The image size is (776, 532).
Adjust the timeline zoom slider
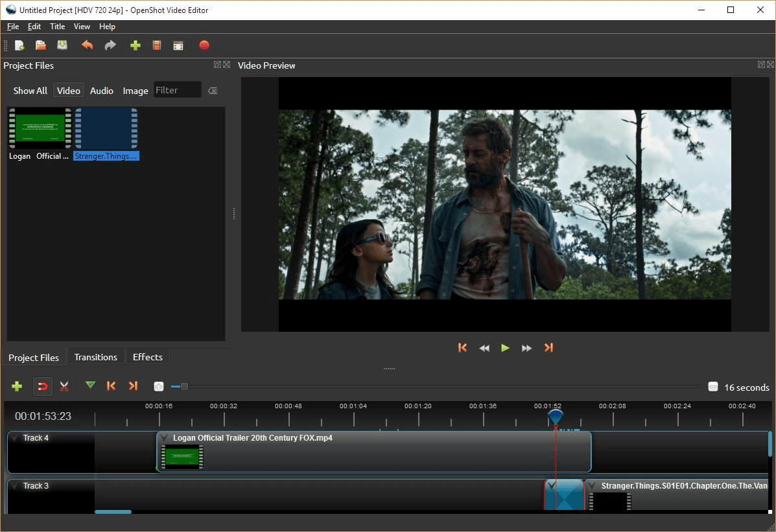click(x=183, y=386)
